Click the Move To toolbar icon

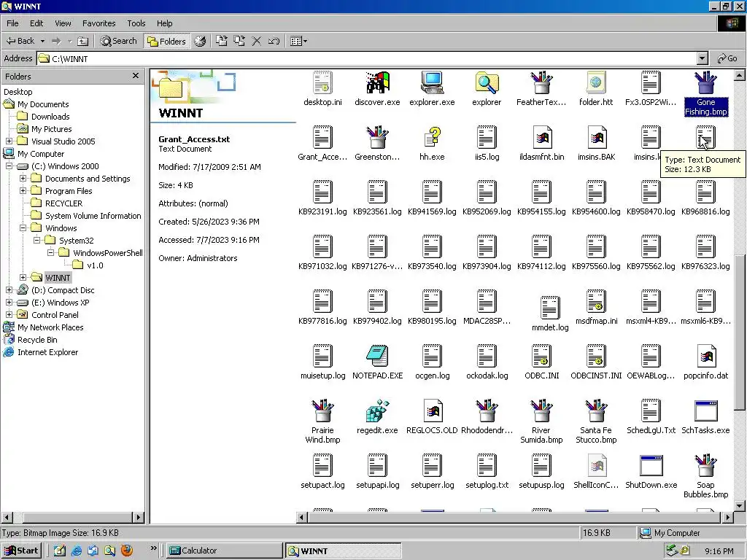222,41
